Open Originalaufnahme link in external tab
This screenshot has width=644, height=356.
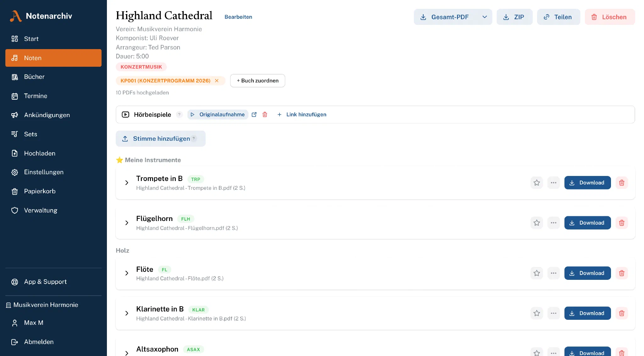pos(254,115)
